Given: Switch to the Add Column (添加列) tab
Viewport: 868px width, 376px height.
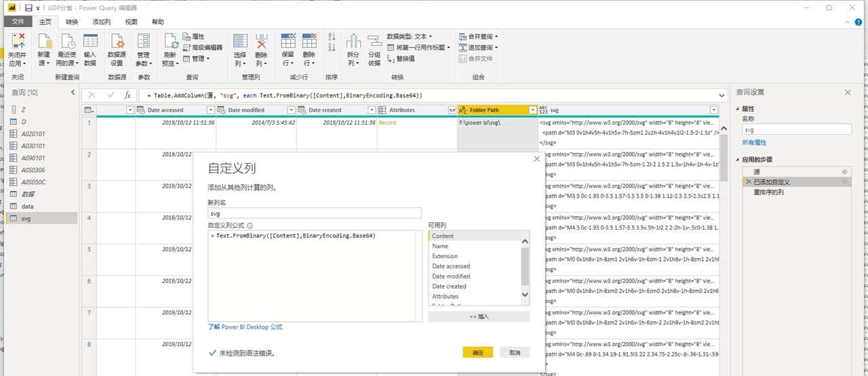Looking at the screenshot, I should click(102, 22).
